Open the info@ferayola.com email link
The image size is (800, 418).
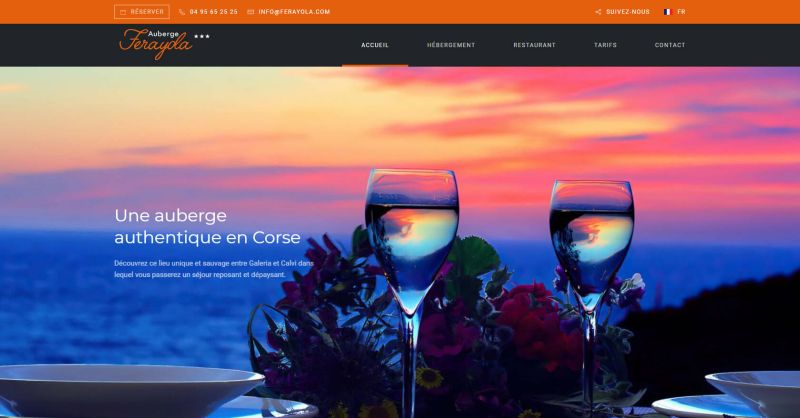click(x=294, y=12)
